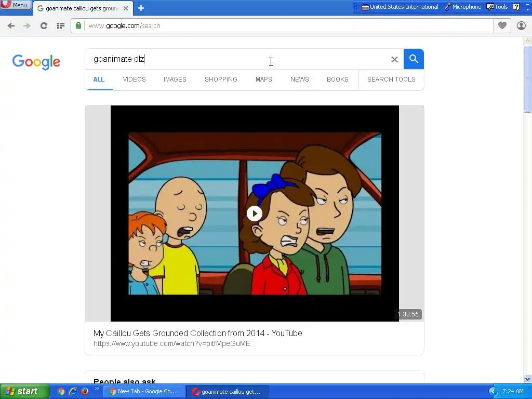Click the 1:33:55 duration badge
The width and height of the screenshot is (532, 399).
[408, 314]
